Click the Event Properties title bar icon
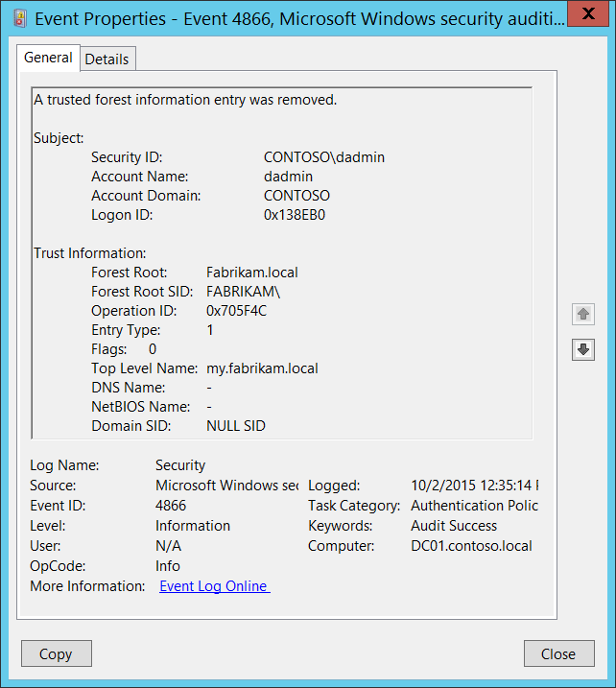The image size is (616, 688). coord(19,18)
